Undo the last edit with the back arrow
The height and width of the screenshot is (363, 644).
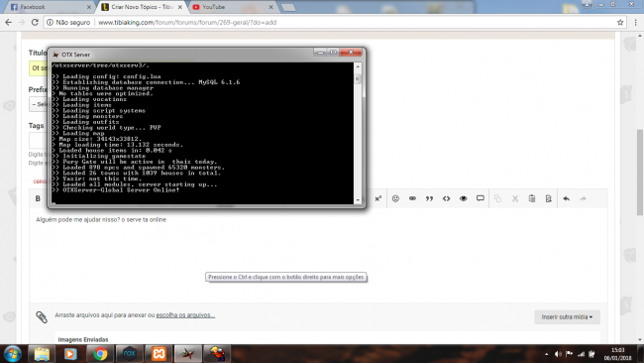pyautogui.click(x=567, y=198)
